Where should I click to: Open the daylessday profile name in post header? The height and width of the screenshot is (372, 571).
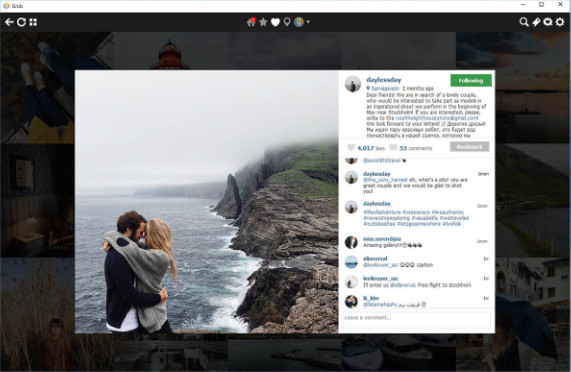383,80
